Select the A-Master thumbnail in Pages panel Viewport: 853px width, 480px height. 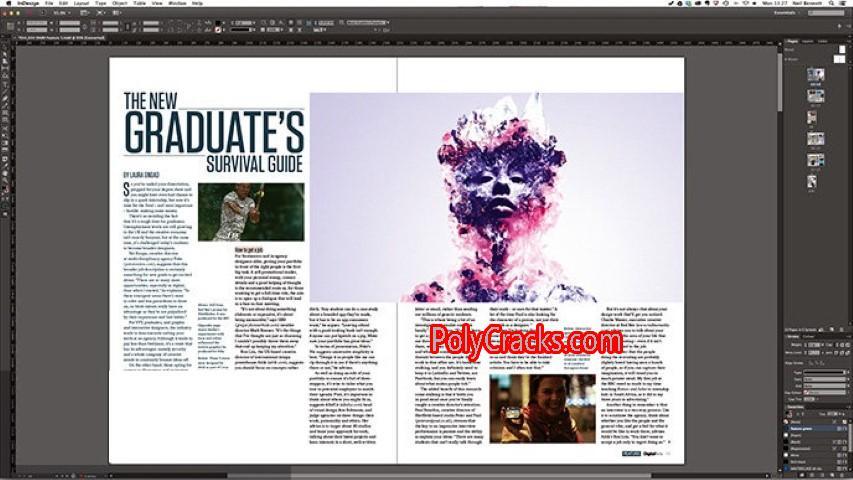[x=839, y=59]
